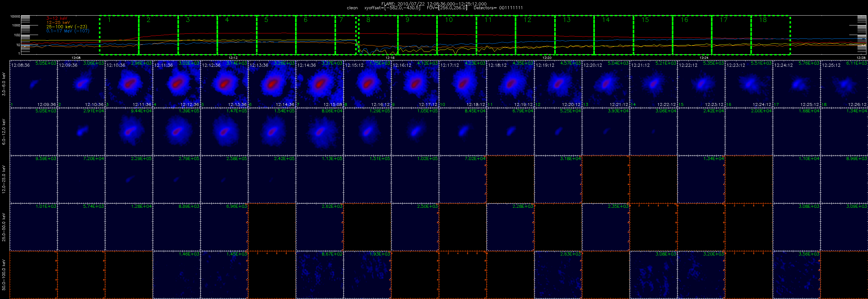Open the 3.0-6.0 keV image at 12:20:12

pyautogui.click(x=606, y=84)
